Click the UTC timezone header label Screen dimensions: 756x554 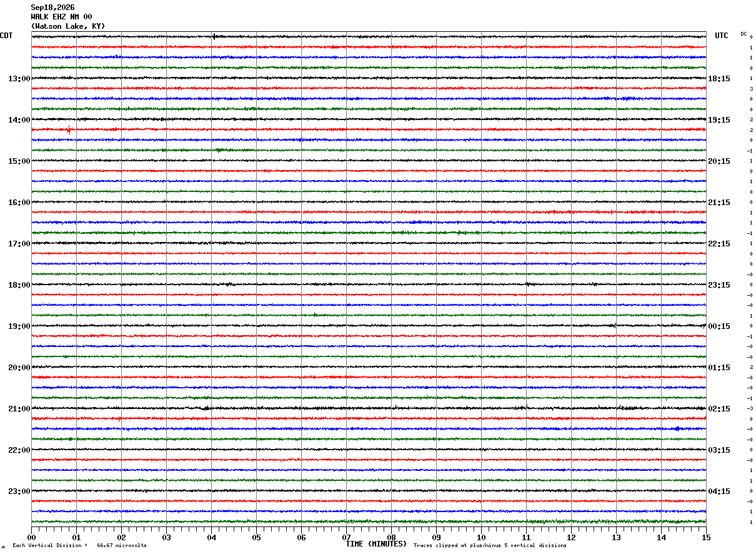click(x=722, y=36)
